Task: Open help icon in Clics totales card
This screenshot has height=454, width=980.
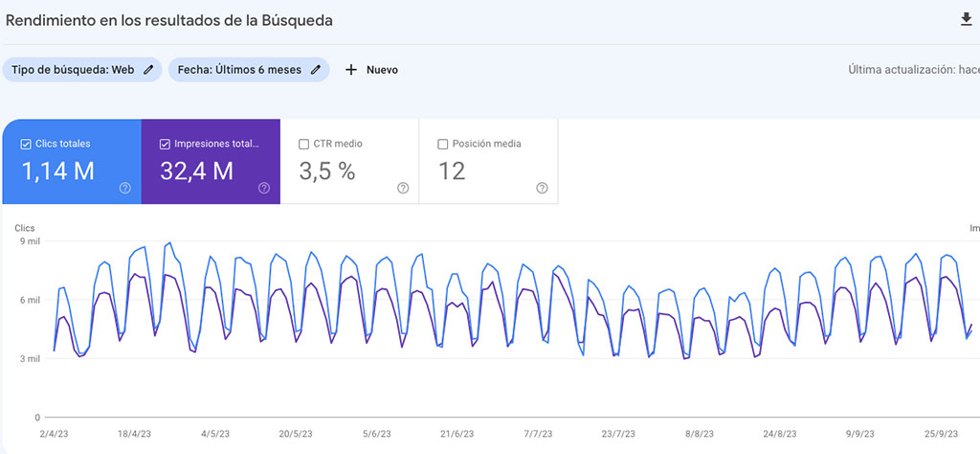Action: point(124,188)
